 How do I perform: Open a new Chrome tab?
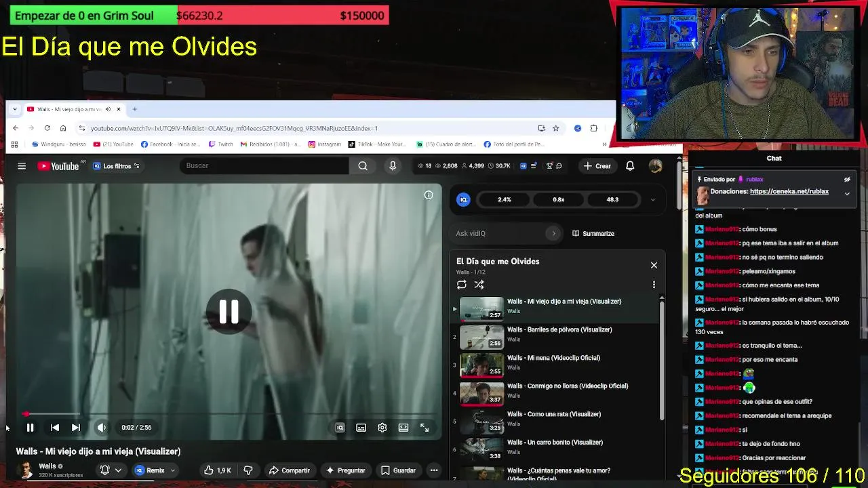click(134, 109)
